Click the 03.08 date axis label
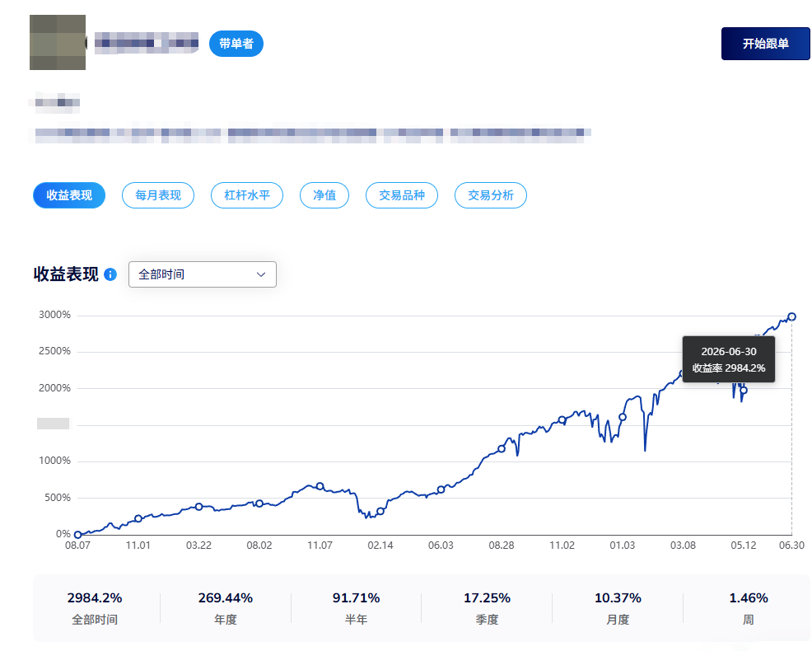The height and width of the screenshot is (651, 812). (x=683, y=546)
